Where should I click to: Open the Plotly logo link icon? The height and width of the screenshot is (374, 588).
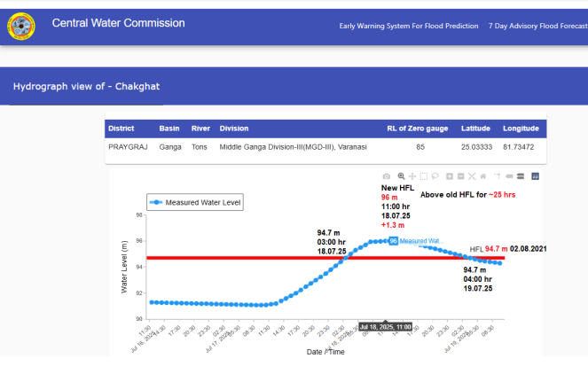pyautogui.click(x=535, y=176)
